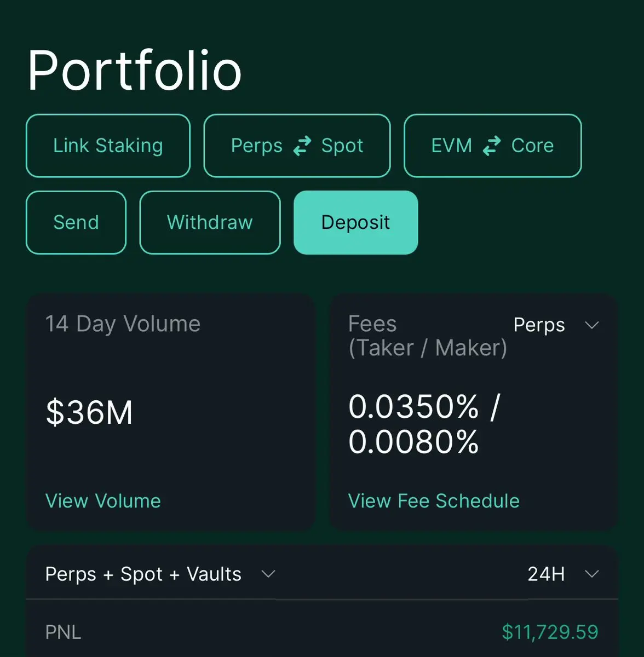Open the Link Staking option
This screenshot has width=644, height=657.
point(108,146)
